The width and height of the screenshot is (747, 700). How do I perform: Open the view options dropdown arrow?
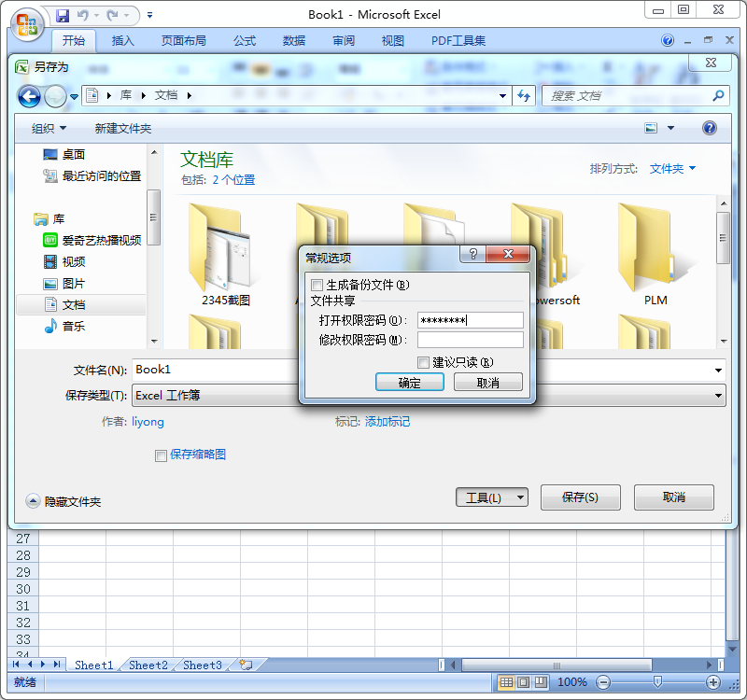point(670,128)
